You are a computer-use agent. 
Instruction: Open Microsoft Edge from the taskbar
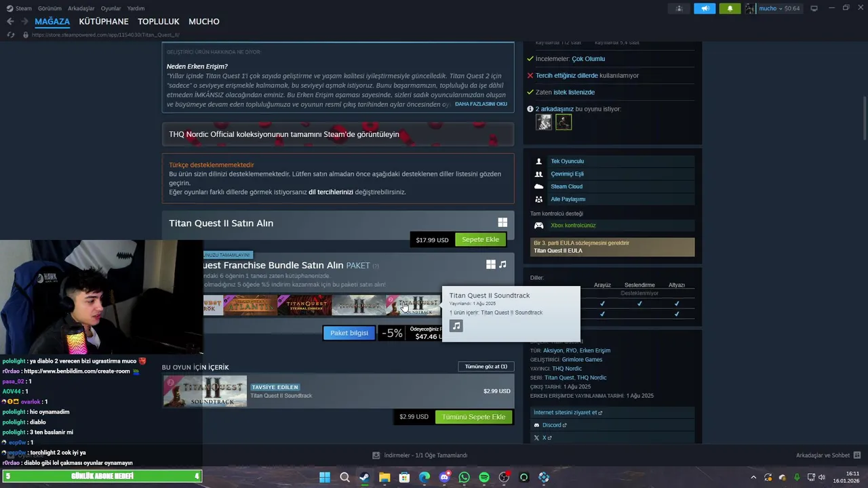(425, 477)
